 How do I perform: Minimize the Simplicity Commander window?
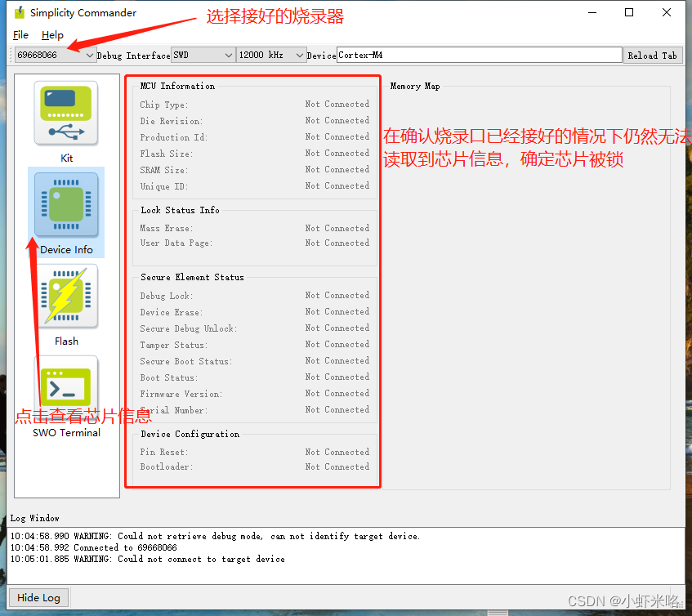coord(592,13)
